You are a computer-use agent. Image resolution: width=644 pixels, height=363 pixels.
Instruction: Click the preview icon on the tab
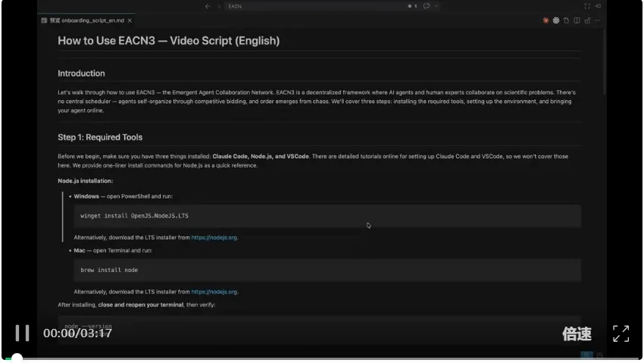44,20
